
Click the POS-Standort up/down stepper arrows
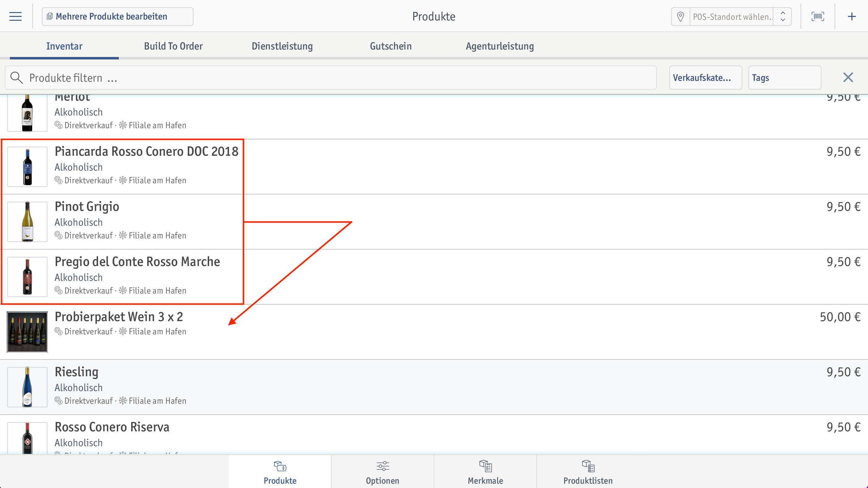pos(783,16)
